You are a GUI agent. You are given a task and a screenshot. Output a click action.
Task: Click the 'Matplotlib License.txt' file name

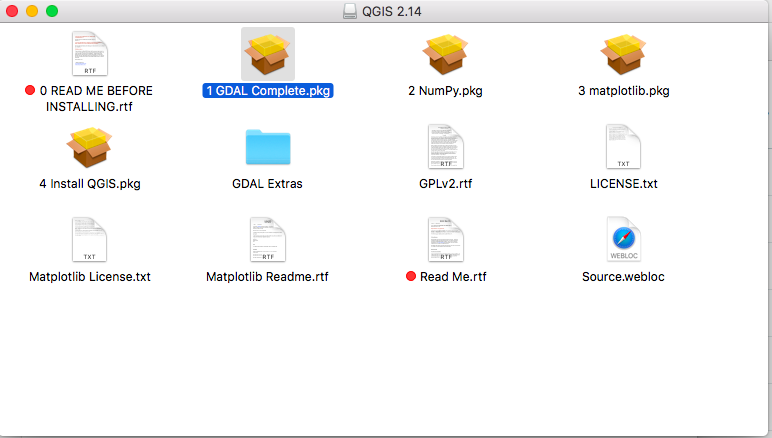[90, 277]
